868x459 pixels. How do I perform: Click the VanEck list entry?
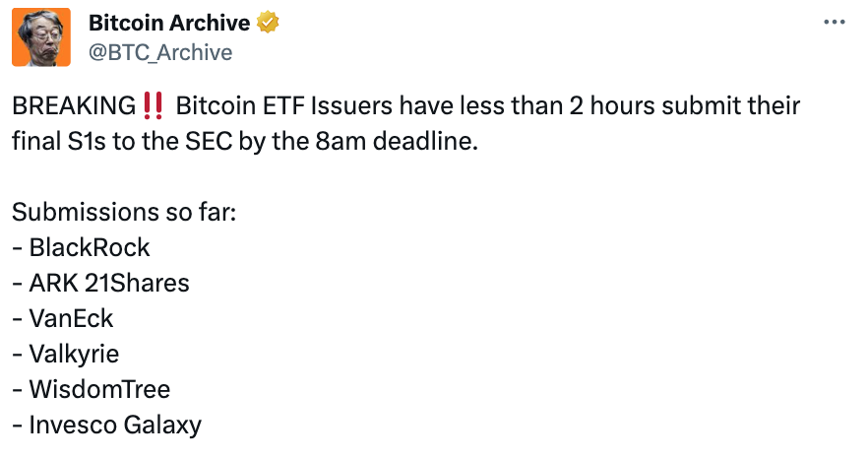coord(71,318)
